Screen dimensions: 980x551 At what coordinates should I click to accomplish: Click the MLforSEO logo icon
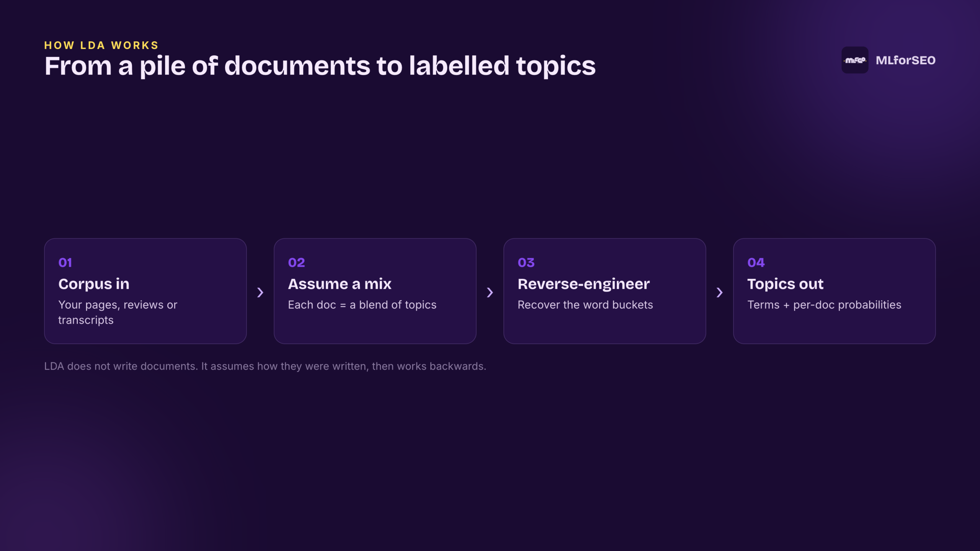pos(854,60)
